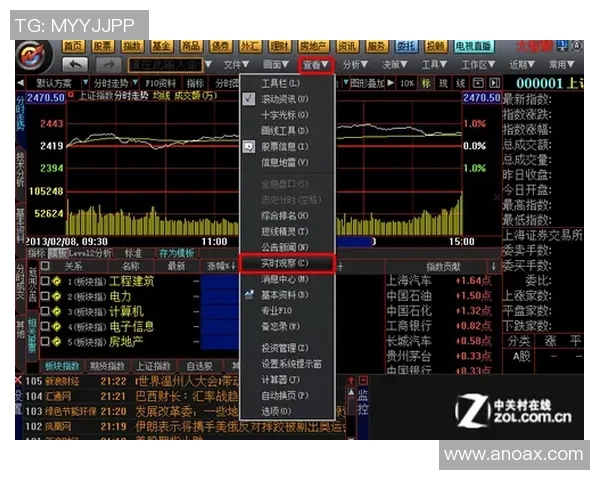Expand the 分析 dropdown menu
The image size is (600, 480).
(353, 64)
